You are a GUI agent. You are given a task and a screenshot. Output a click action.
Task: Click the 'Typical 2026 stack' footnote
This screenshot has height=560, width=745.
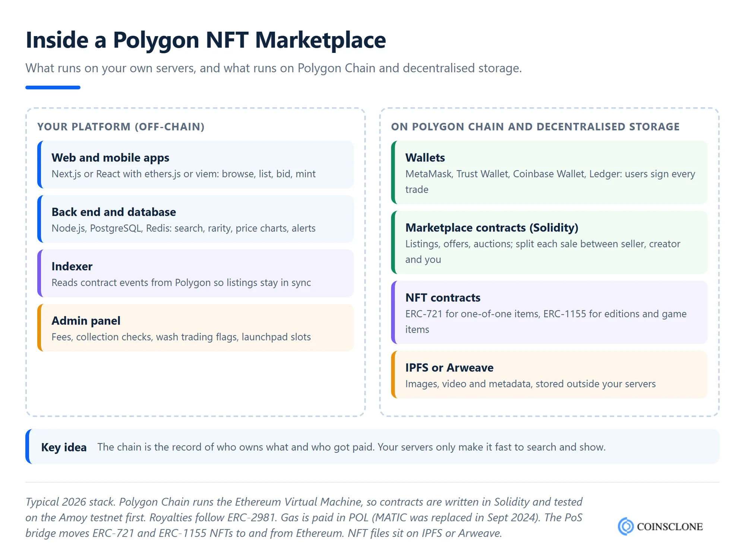click(x=304, y=518)
